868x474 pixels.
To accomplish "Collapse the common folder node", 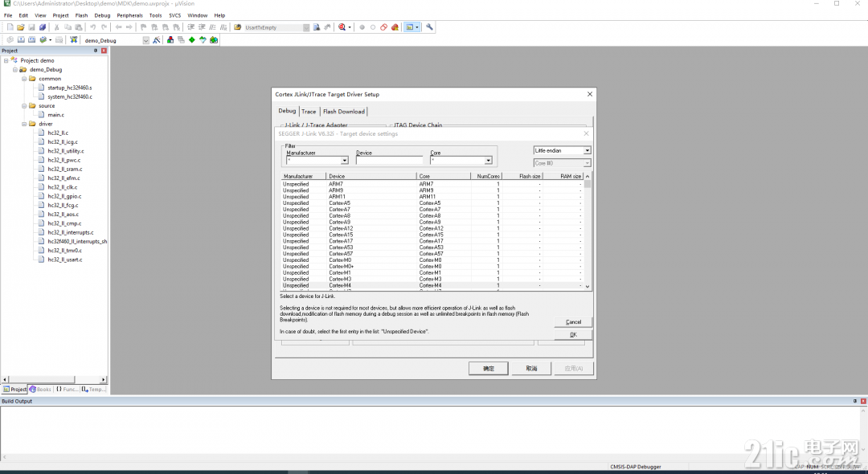I will click(24, 79).
